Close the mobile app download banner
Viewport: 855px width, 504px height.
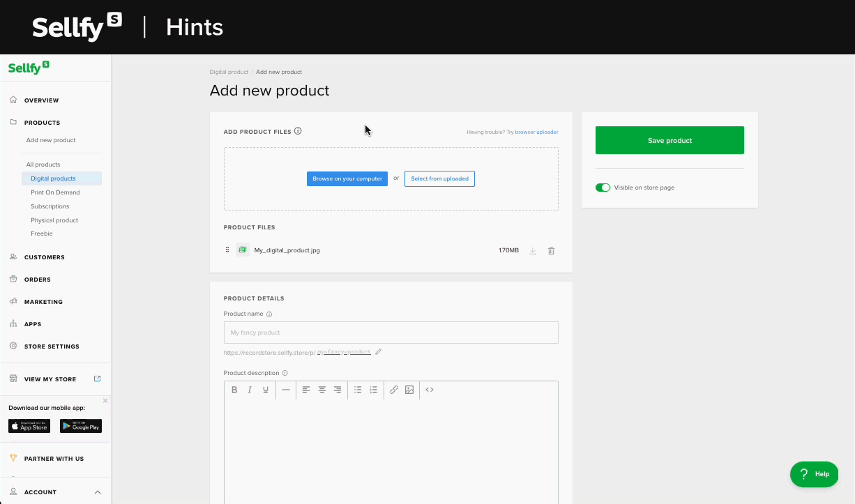(x=105, y=401)
